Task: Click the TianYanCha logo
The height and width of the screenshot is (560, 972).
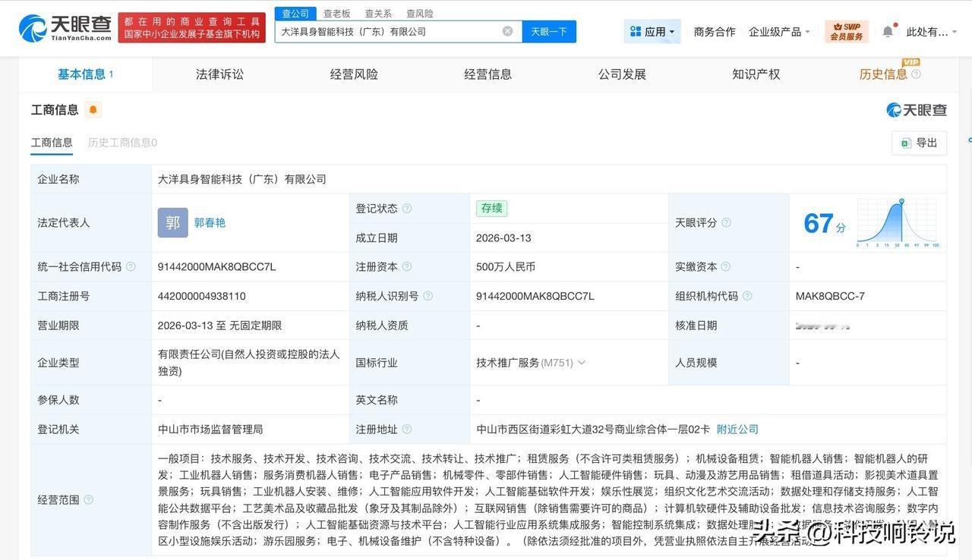Action: coord(65,28)
